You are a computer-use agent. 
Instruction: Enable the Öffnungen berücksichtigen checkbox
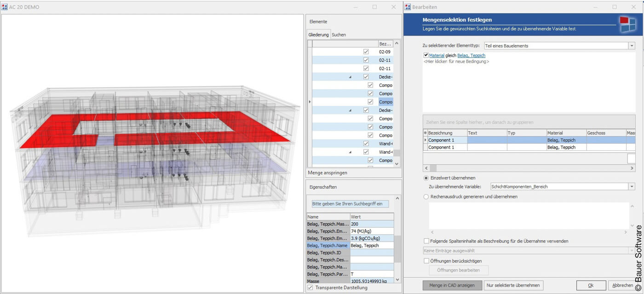point(425,260)
